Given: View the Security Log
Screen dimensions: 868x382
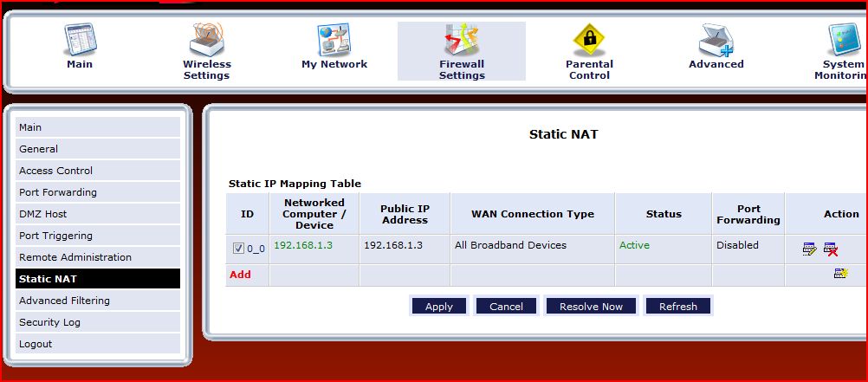Looking at the screenshot, I should [x=98, y=321].
